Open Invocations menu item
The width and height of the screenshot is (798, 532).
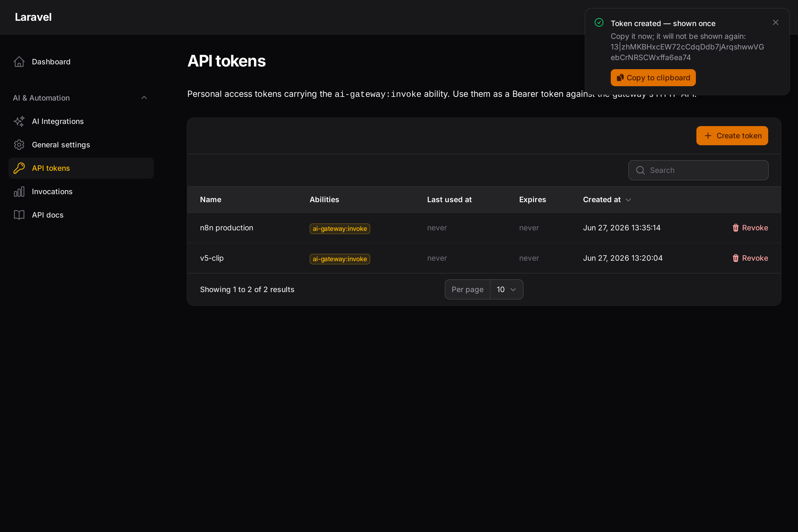point(81,192)
